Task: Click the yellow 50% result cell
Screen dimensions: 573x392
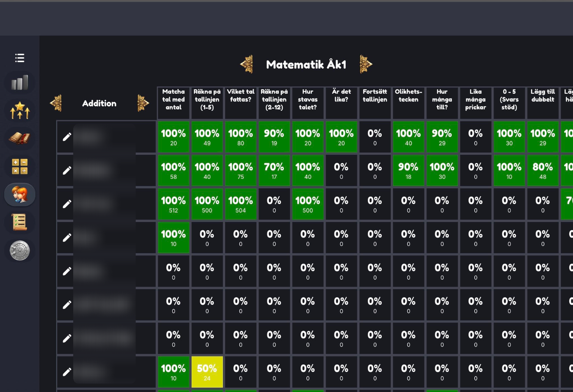Action: [207, 372]
